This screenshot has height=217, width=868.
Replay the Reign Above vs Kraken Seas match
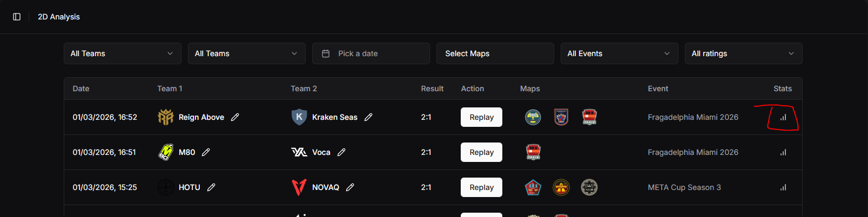coord(481,117)
